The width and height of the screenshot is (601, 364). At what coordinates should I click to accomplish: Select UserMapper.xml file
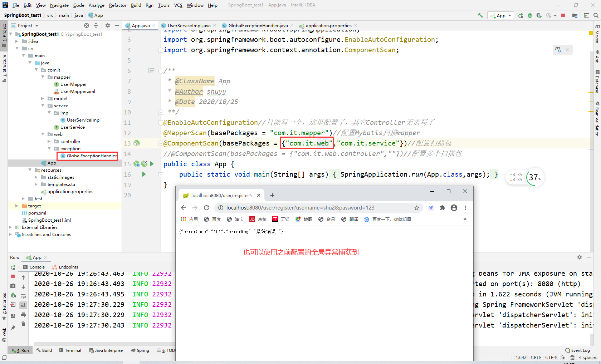[x=74, y=91]
